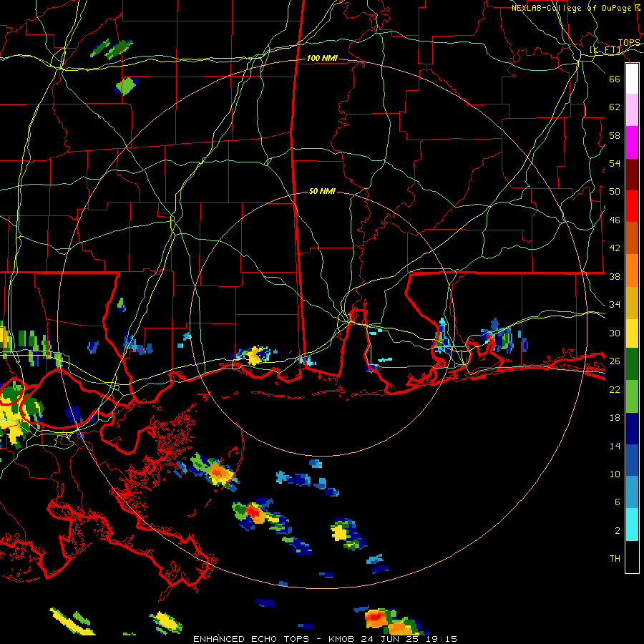Click the black TH swatch at legend bottom
644x644 pixels.
tap(632, 557)
